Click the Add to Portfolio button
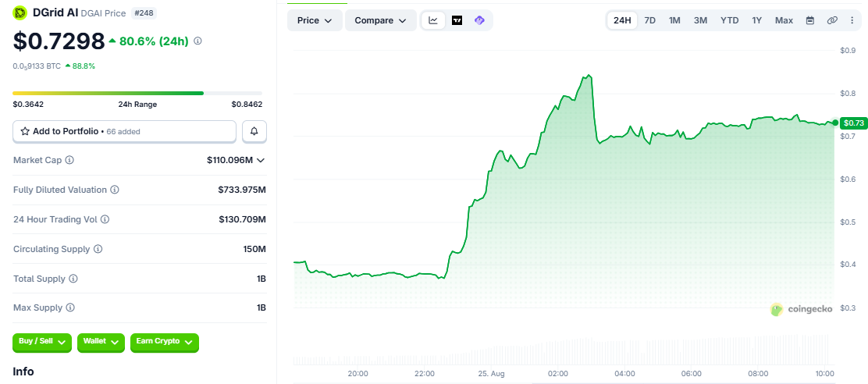The image size is (868, 384). click(x=125, y=131)
